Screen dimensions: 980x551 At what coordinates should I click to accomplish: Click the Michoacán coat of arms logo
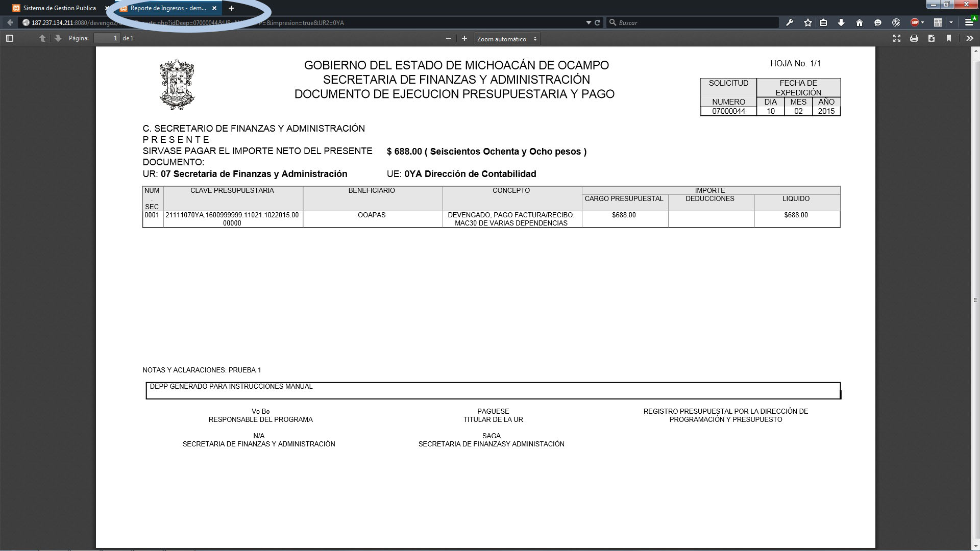tap(177, 84)
